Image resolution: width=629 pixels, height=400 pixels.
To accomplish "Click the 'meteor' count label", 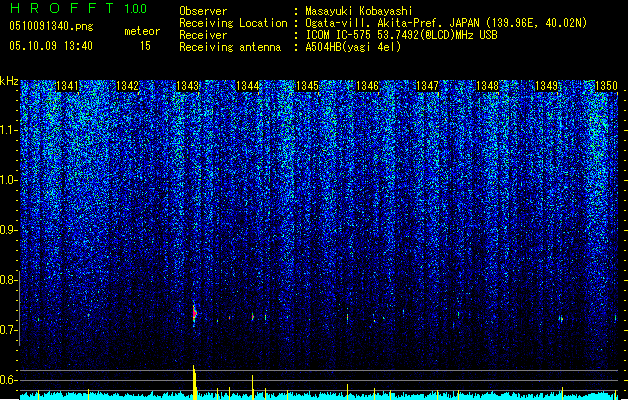I will (142, 31).
